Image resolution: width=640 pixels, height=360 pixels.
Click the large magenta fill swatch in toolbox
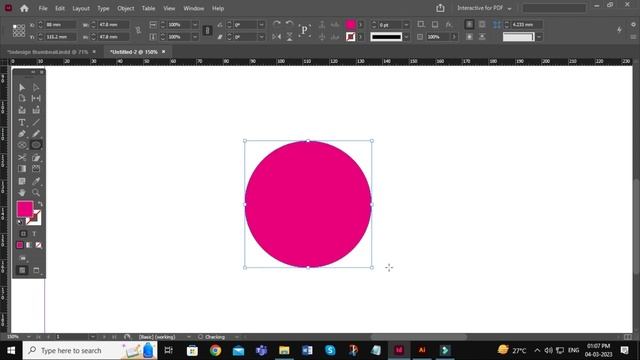tap(25, 209)
